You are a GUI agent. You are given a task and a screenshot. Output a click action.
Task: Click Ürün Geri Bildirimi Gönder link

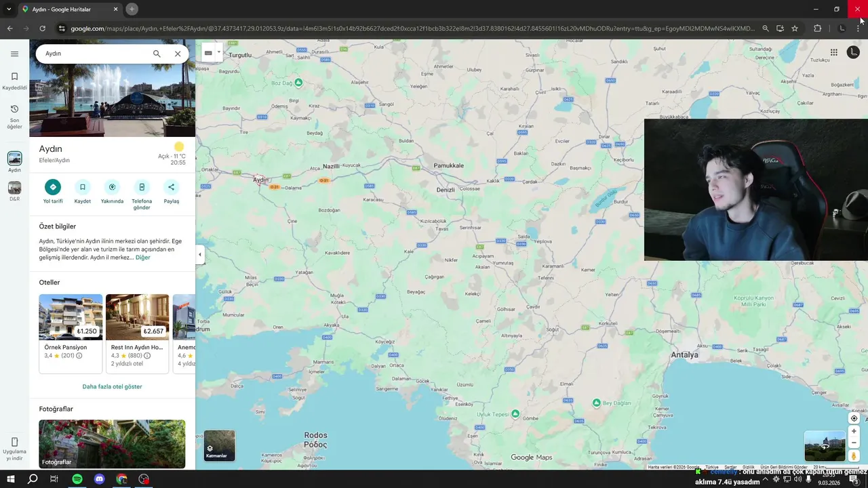pos(783,467)
